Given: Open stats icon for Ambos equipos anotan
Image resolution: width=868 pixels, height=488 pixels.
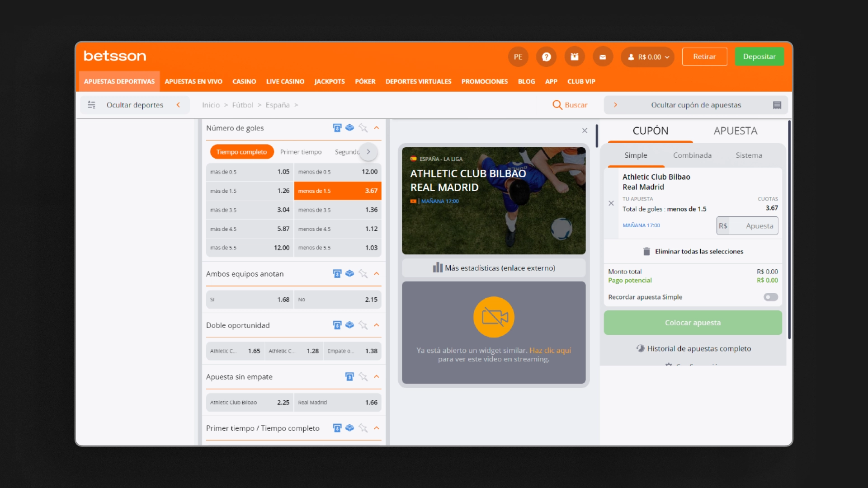Looking at the screenshot, I should pyautogui.click(x=337, y=274).
